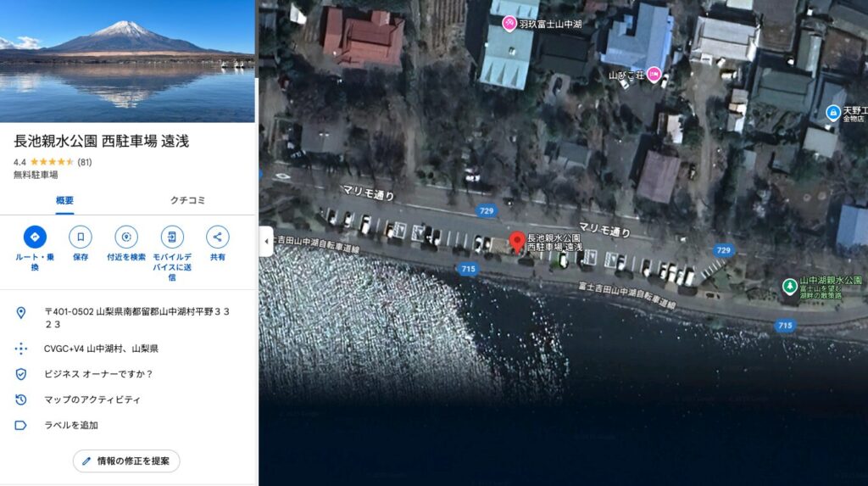
Task: Send to mobile device icon
Action: (172, 237)
